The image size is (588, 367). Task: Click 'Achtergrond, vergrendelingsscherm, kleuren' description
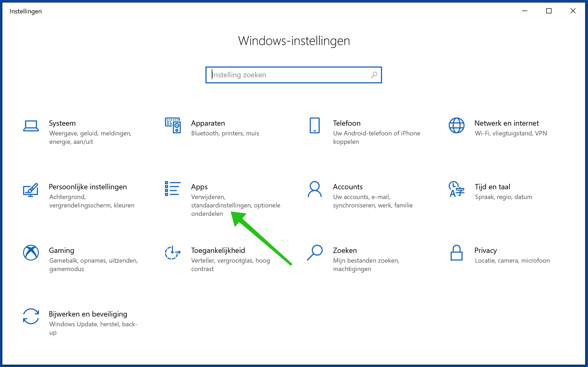click(92, 201)
